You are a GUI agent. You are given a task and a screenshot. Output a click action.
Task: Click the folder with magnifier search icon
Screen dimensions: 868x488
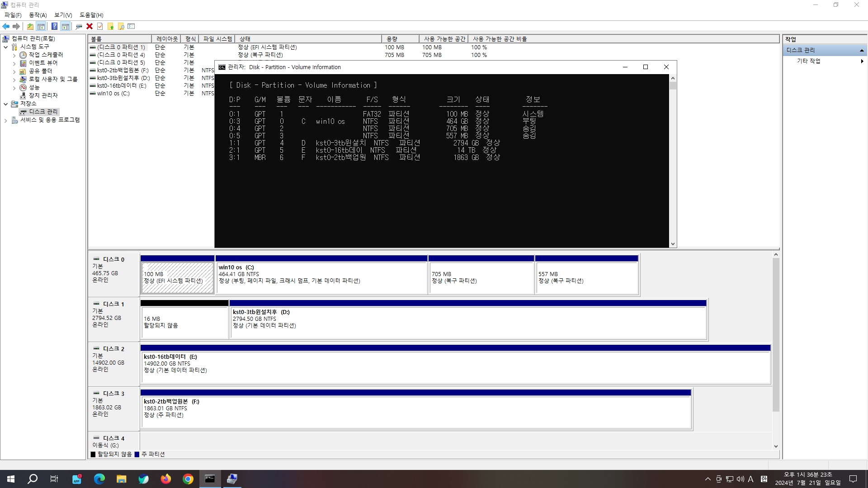click(121, 26)
